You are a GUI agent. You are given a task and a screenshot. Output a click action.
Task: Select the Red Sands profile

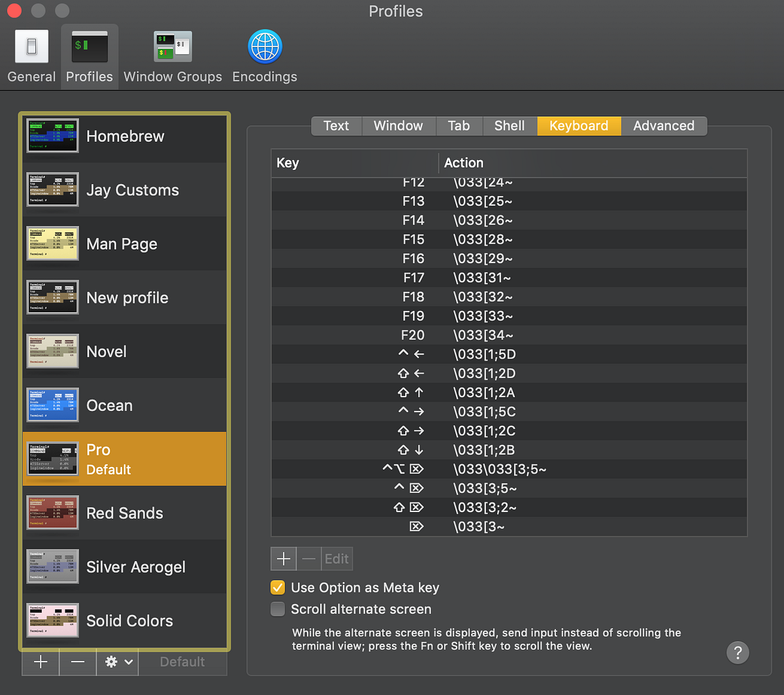pyautogui.click(x=124, y=513)
